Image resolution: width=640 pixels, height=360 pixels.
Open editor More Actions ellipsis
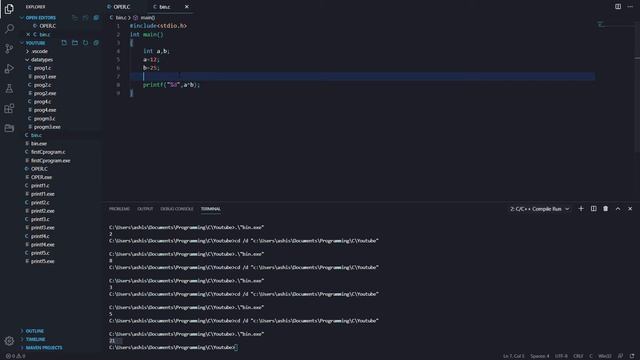[630, 7]
